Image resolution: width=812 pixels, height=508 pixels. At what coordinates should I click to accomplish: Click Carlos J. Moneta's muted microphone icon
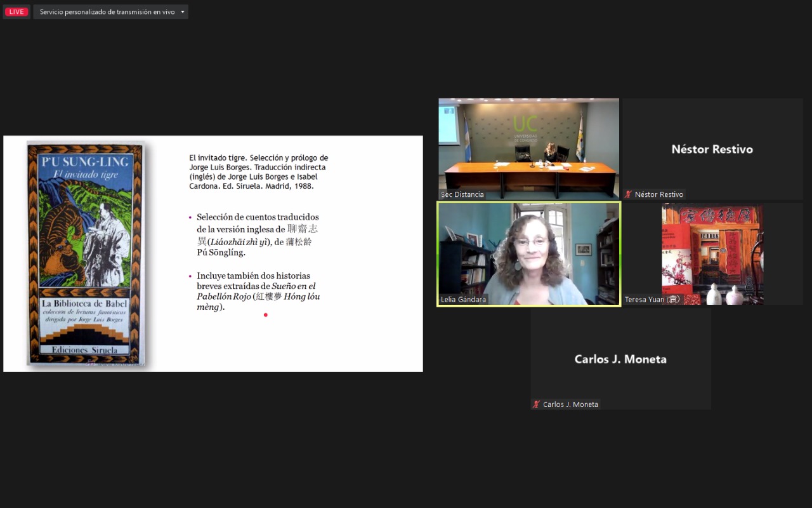point(537,404)
